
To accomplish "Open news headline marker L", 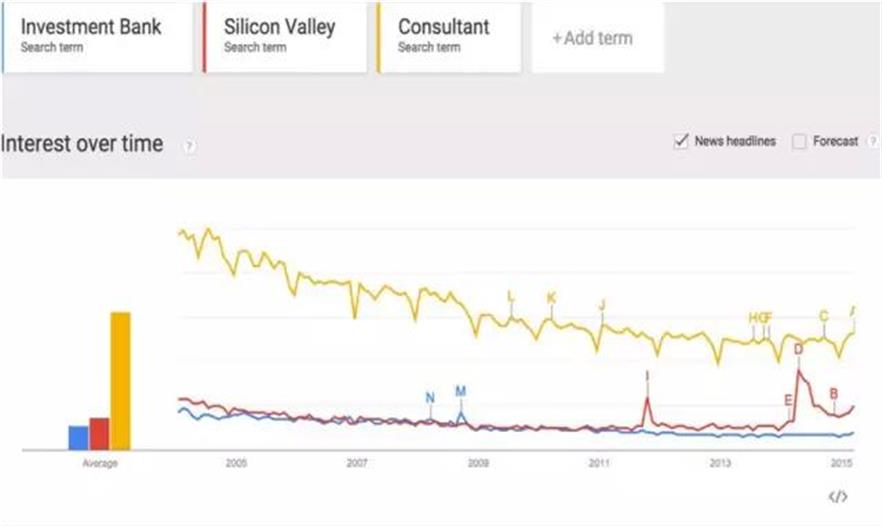I will [511, 296].
